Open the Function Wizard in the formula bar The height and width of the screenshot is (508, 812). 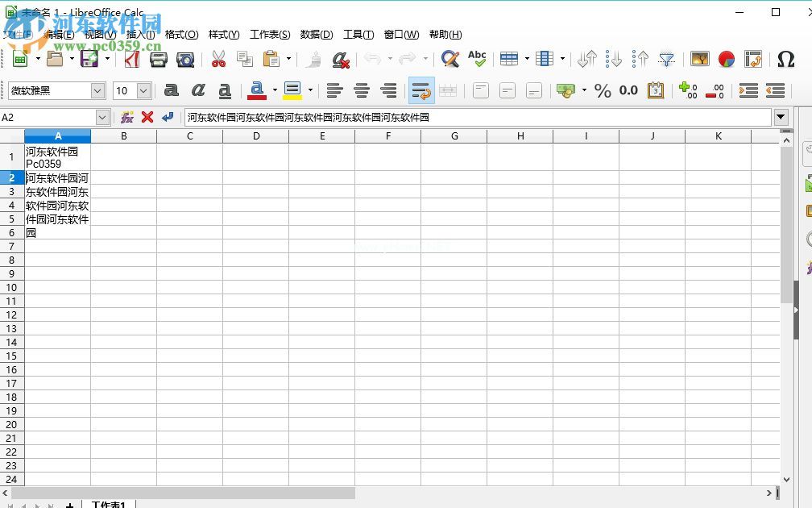click(126, 117)
